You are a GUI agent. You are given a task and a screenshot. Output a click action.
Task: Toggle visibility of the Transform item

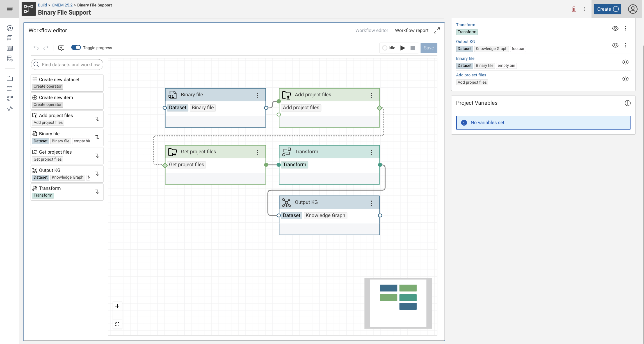click(x=615, y=28)
